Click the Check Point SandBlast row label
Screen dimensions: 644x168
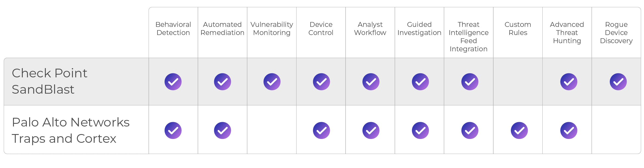[x=50, y=81]
